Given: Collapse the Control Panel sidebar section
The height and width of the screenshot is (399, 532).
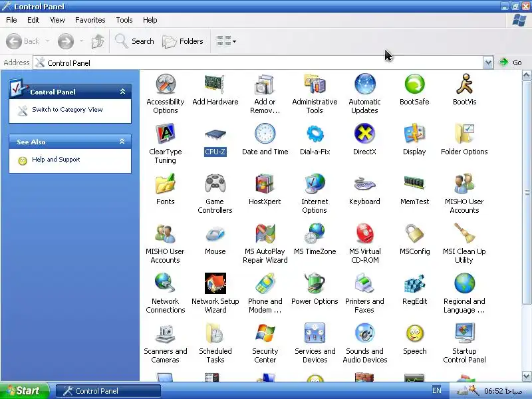Looking at the screenshot, I should pos(122,92).
